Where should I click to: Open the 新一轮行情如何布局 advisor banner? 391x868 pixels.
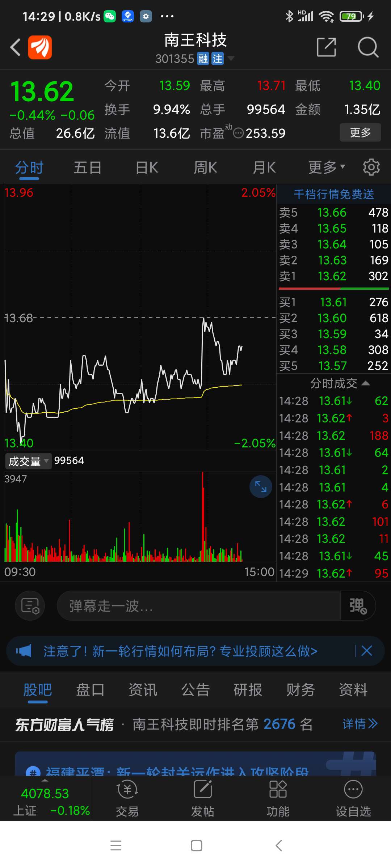(180, 651)
